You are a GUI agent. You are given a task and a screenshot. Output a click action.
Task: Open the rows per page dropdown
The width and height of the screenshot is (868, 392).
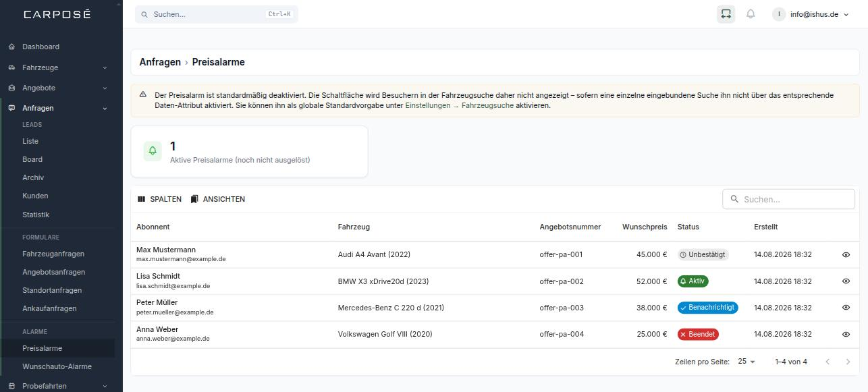pyautogui.click(x=747, y=362)
